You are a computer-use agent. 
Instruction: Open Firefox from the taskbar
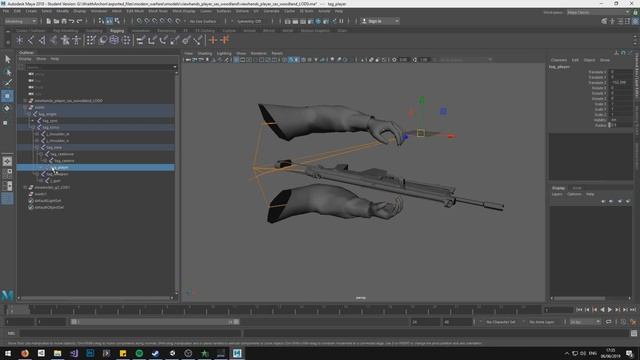coord(25,353)
